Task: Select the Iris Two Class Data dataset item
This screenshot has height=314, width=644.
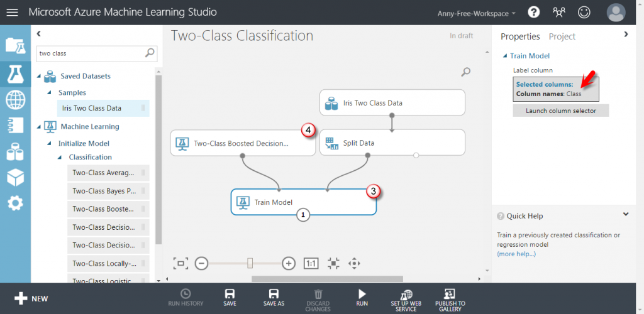Action: 103,108
